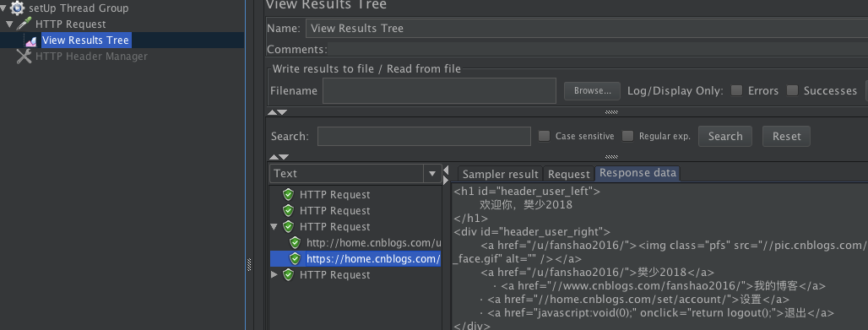This screenshot has width=868, height=330.
Task: Click the '设置' link line in response
Action: pos(634,300)
